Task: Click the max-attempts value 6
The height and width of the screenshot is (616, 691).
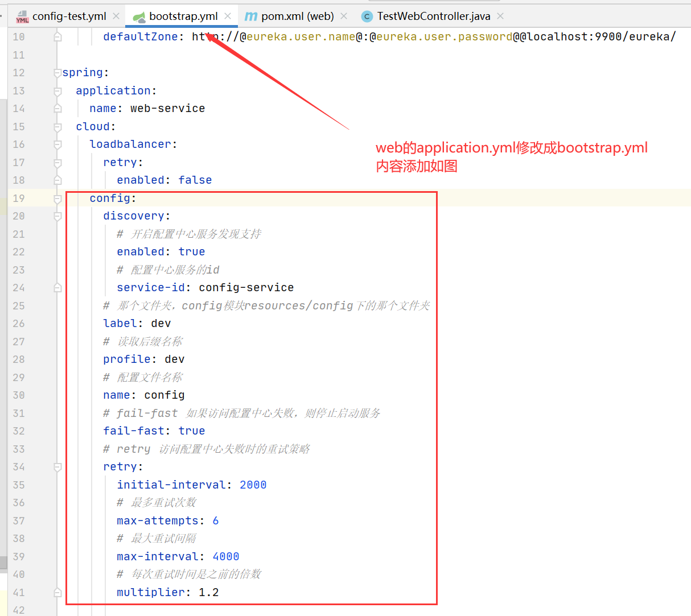Action: pyautogui.click(x=215, y=521)
